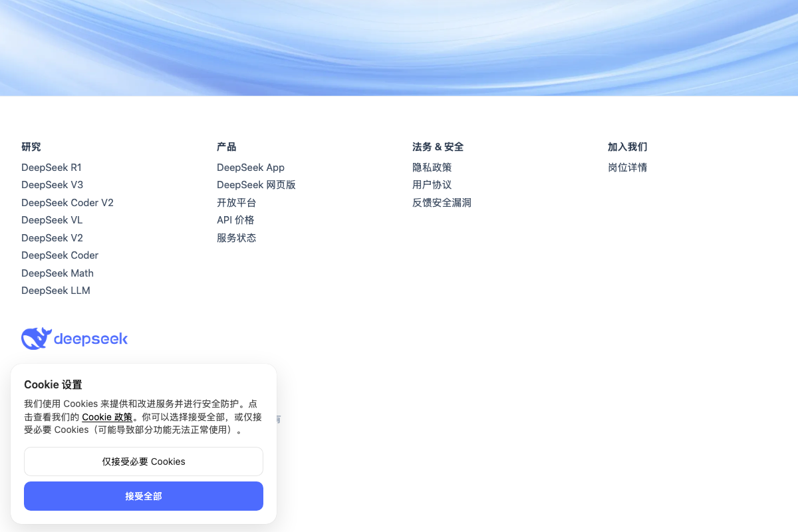This screenshot has width=798, height=532.
Task: Accept all cookies with 接受全部 button
Action: coord(144,495)
